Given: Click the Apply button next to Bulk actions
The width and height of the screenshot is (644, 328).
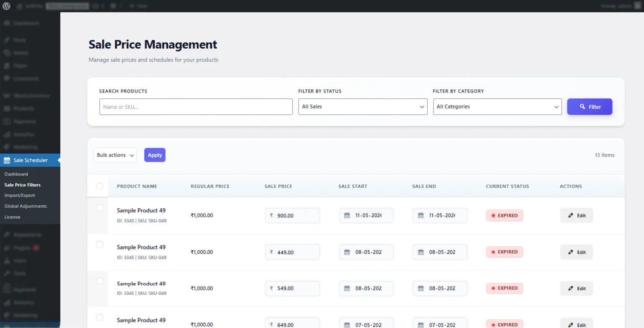Looking at the screenshot, I should [155, 155].
